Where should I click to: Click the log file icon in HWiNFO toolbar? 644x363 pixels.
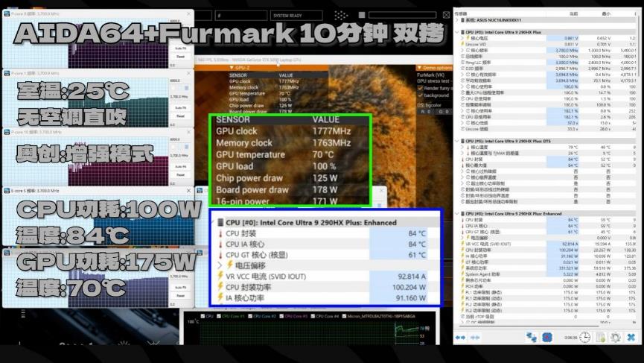tap(600, 338)
